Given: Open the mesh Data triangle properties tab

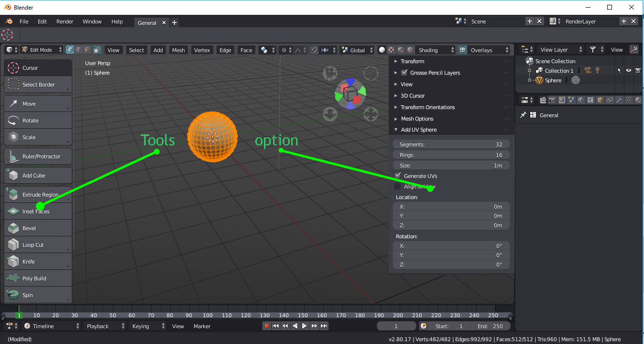Looking at the screenshot, I should click(x=629, y=100).
